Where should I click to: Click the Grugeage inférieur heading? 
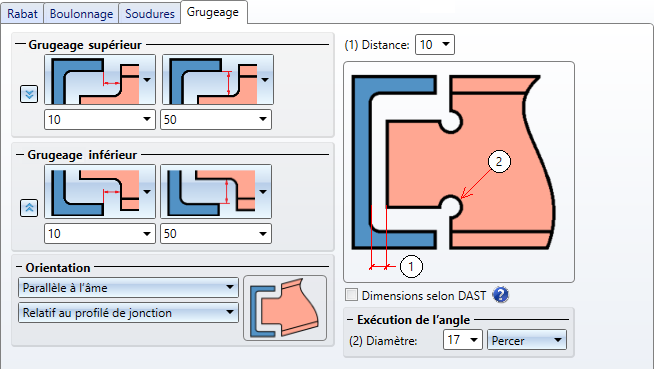pyautogui.click(x=82, y=155)
